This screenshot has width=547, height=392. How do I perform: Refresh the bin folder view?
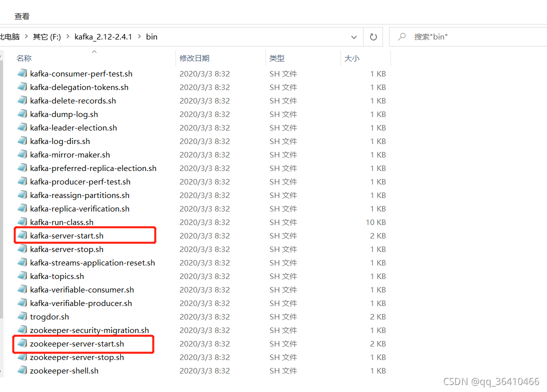pos(373,36)
